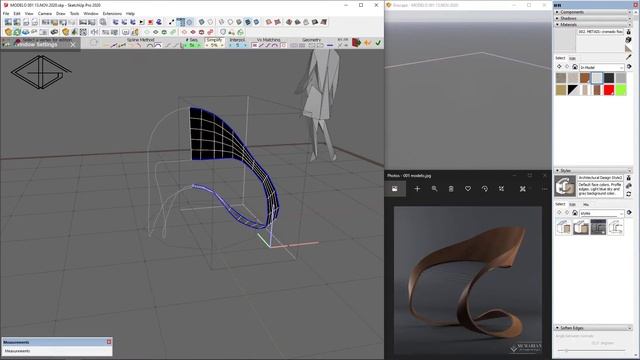Adjust the Soften Edges angle slider
The height and width of the screenshot is (360, 640).
point(566,350)
